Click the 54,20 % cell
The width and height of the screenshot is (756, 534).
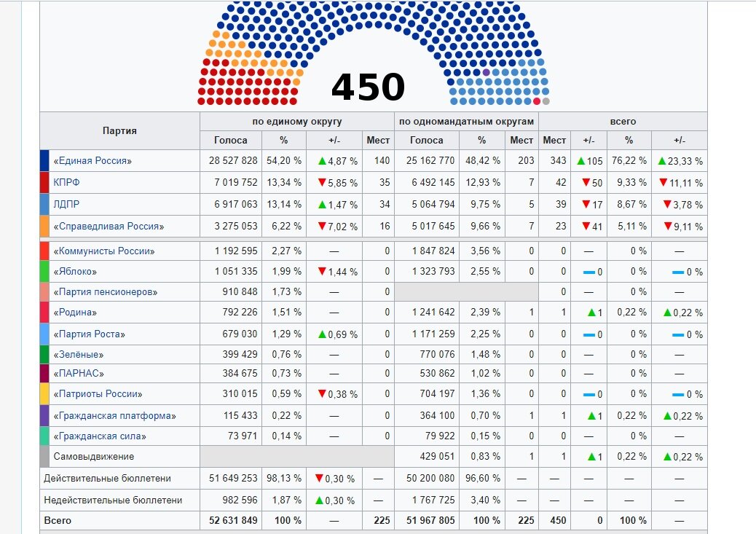pyautogui.click(x=284, y=160)
